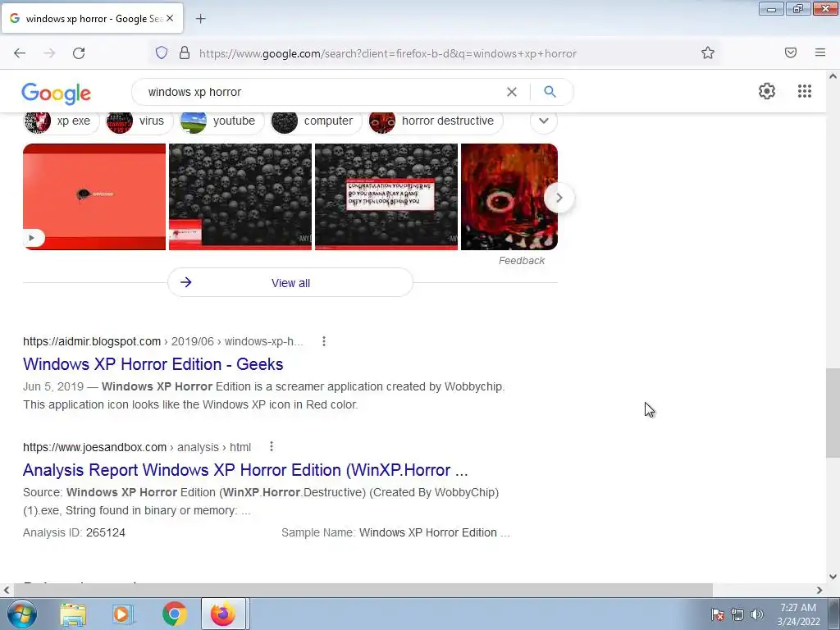Click the address bar URL

coord(388,53)
